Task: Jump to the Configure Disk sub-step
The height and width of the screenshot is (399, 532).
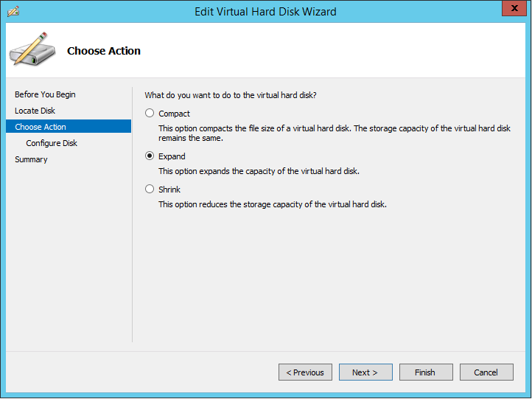Action: (x=52, y=143)
